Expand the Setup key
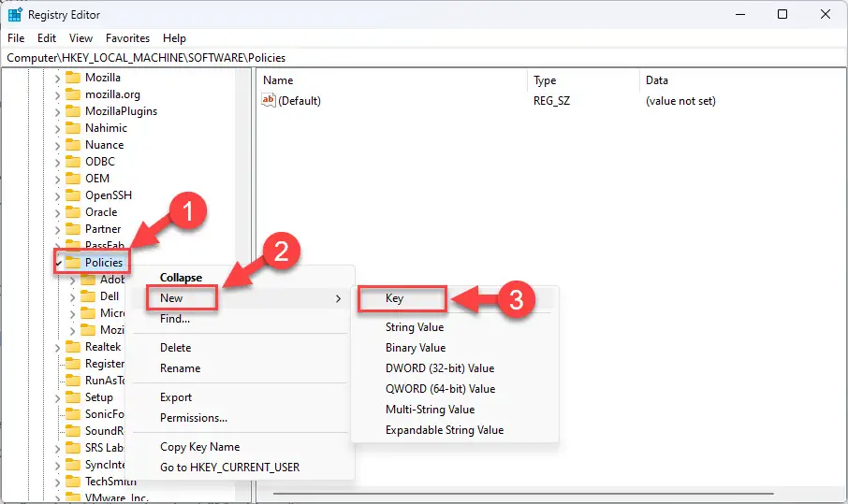Screen dimensions: 848x504 [57, 398]
